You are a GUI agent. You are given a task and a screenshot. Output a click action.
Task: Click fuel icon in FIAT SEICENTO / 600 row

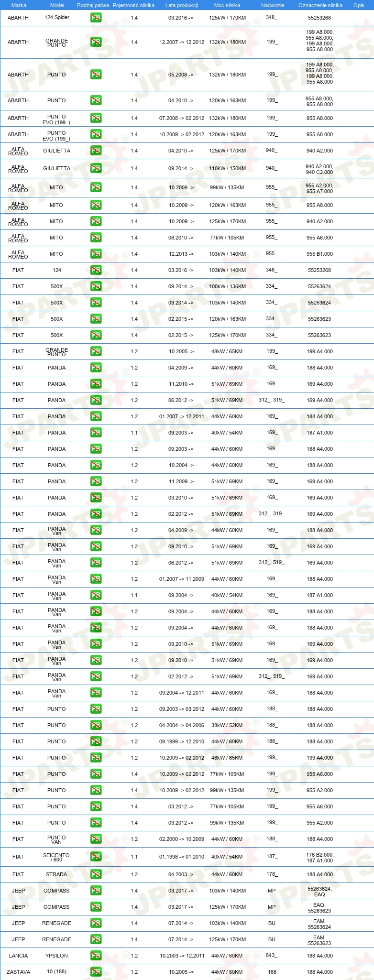(96, 857)
